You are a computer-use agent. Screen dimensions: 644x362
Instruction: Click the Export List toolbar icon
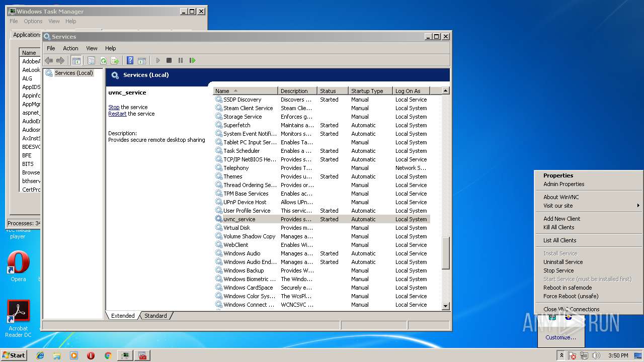(x=115, y=60)
